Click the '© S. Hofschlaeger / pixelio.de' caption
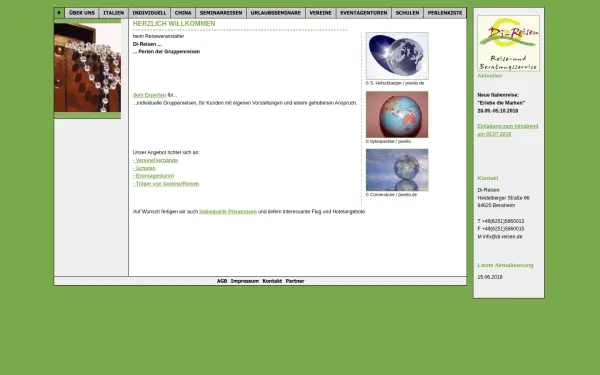 click(395, 83)
